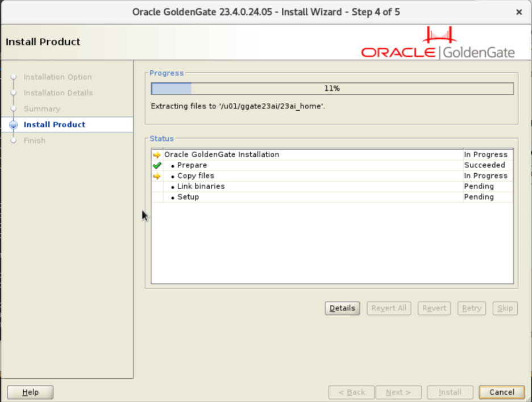Click the Oracle GoldenGate logo
532x402 pixels.
[x=438, y=43]
